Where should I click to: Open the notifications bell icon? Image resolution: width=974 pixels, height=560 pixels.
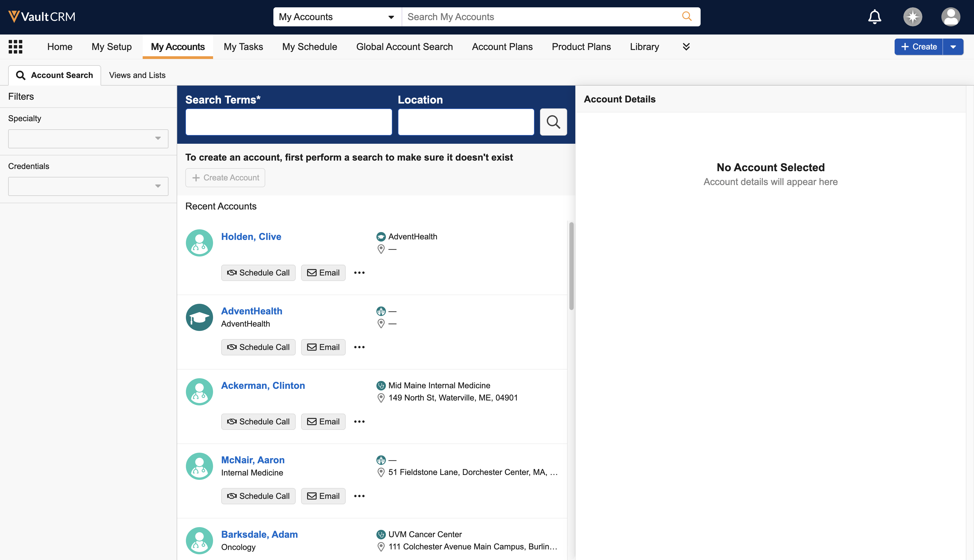pos(874,17)
